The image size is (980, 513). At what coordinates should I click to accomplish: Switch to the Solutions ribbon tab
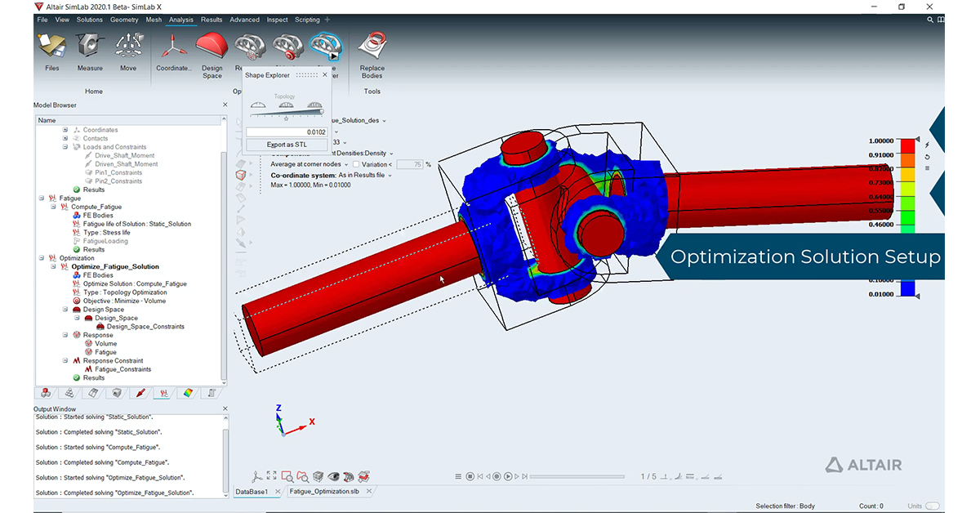90,20
